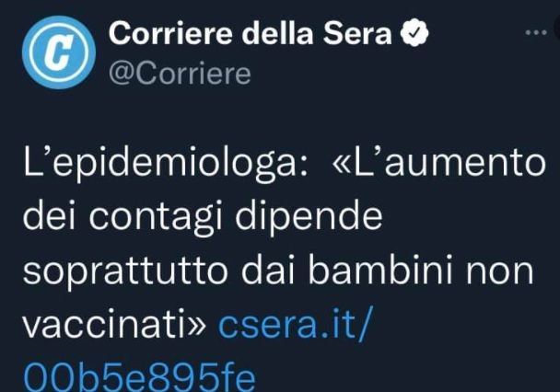Click the word soprattutto in tweet
560x392 pixels.
(x=125, y=271)
